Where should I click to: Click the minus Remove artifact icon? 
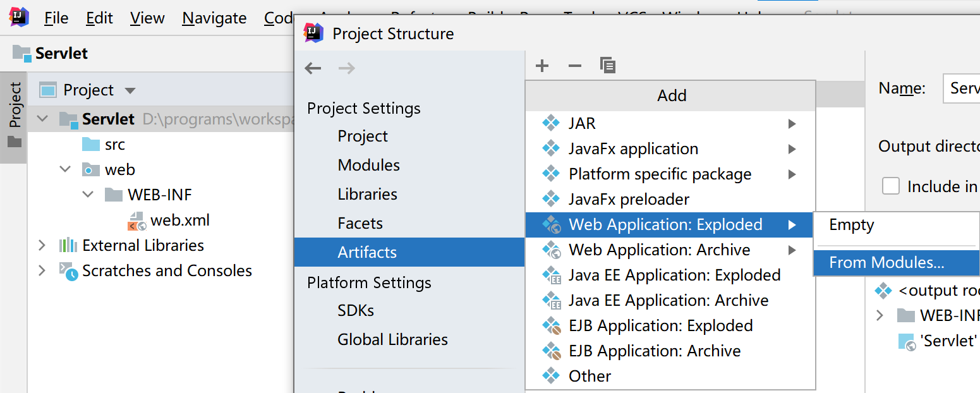click(574, 66)
